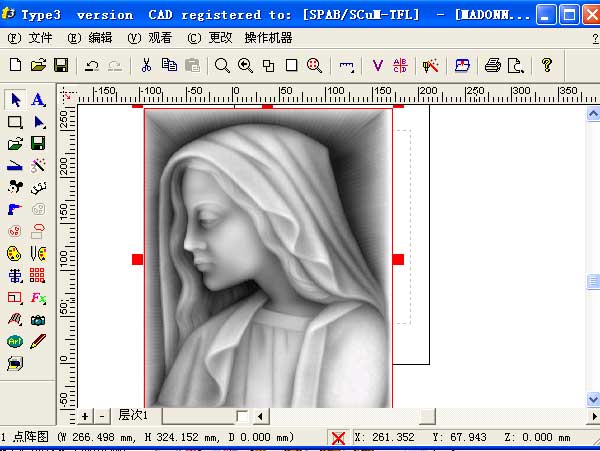Add a layer with plus button
Image resolution: width=600 pixels, height=451 pixels.
[85, 416]
